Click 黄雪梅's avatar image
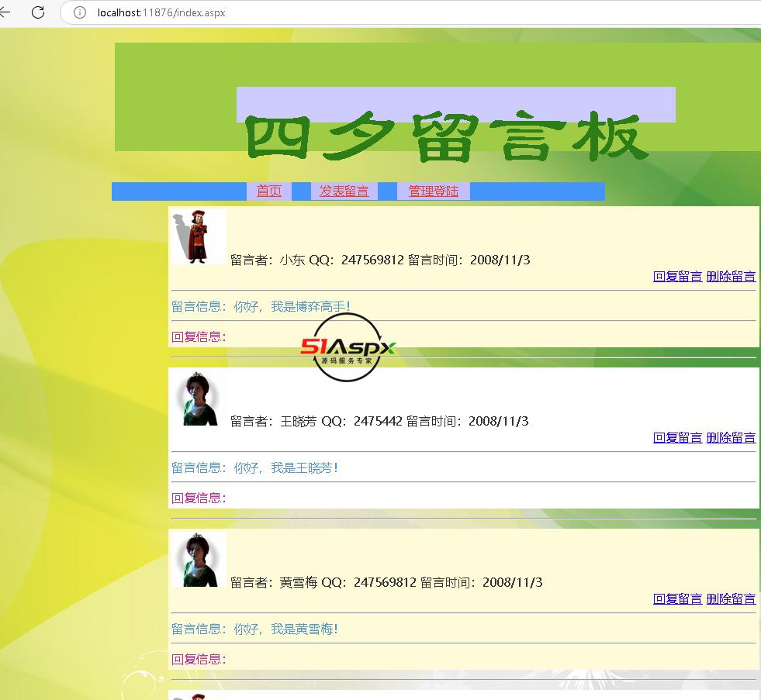Image resolution: width=761 pixels, height=700 pixels. coord(199,560)
